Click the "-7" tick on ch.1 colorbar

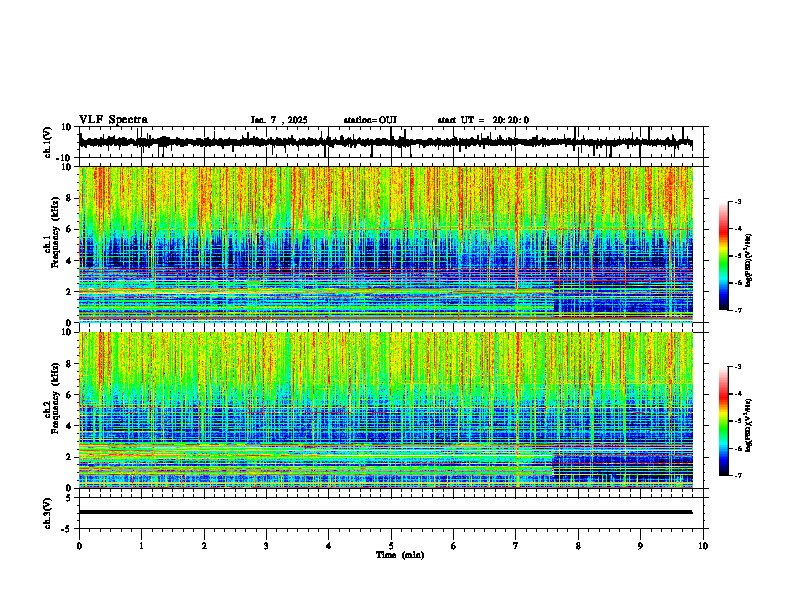738,311
